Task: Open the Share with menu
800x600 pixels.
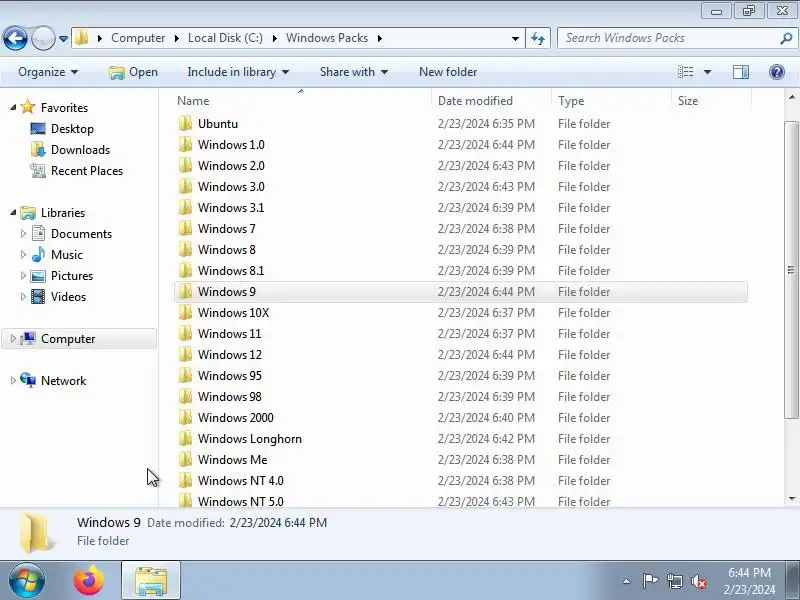Action: (x=354, y=72)
